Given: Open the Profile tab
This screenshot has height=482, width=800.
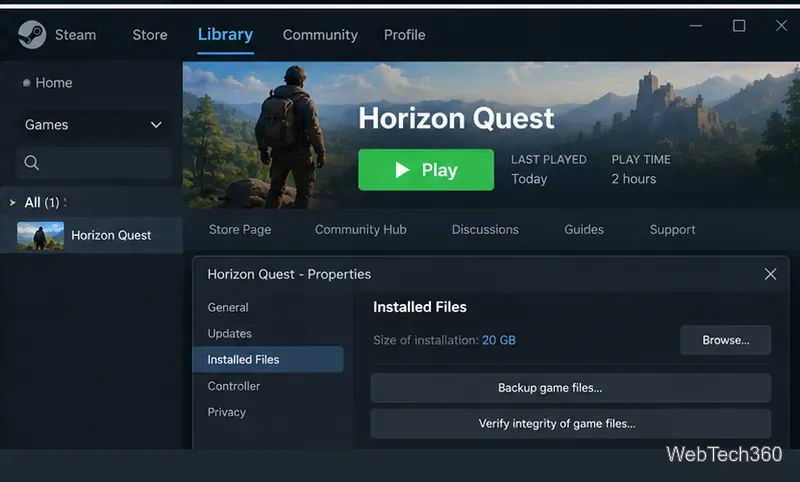Looking at the screenshot, I should click(405, 35).
